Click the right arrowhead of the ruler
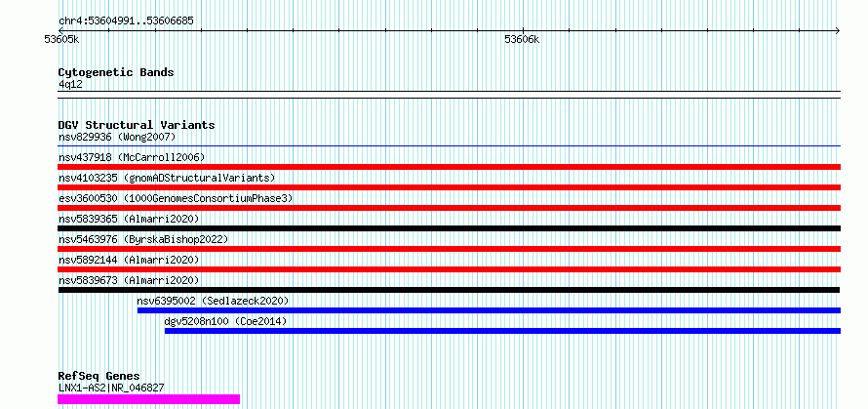The image size is (868, 409). [837, 30]
